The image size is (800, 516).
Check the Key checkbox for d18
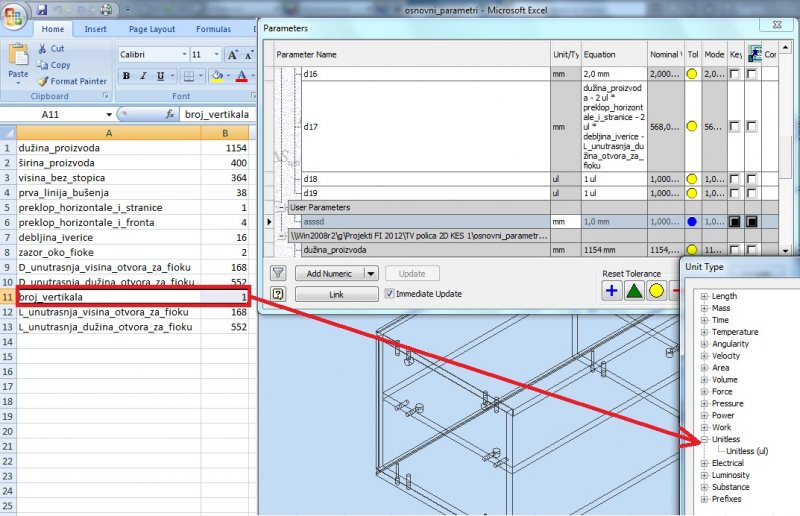pyautogui.click(x=735, y=178)
